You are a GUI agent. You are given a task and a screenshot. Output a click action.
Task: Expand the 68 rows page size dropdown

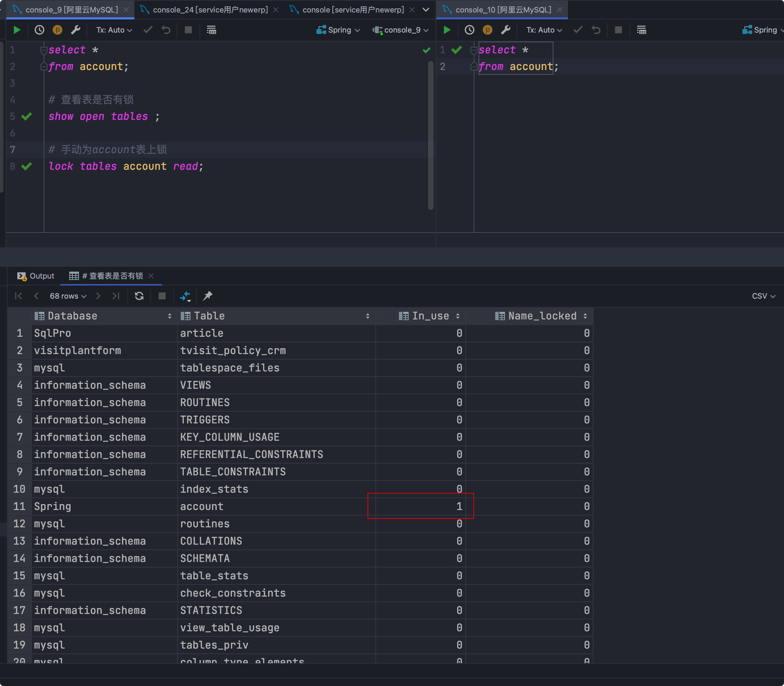[68, 296]
